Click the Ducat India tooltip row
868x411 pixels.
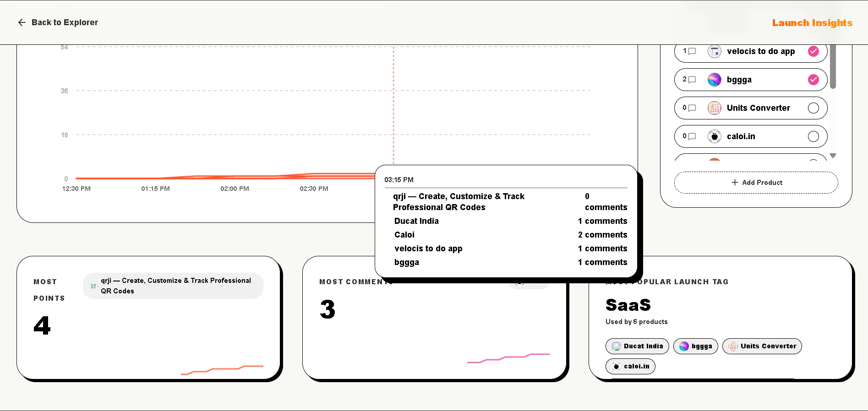pyautogui.click(x=510, y=221)
